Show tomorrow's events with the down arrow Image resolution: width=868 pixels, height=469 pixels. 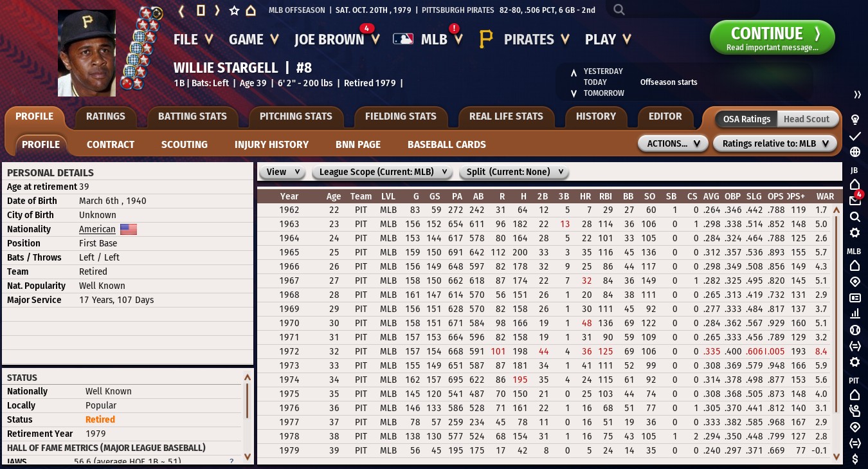(574, 94)
